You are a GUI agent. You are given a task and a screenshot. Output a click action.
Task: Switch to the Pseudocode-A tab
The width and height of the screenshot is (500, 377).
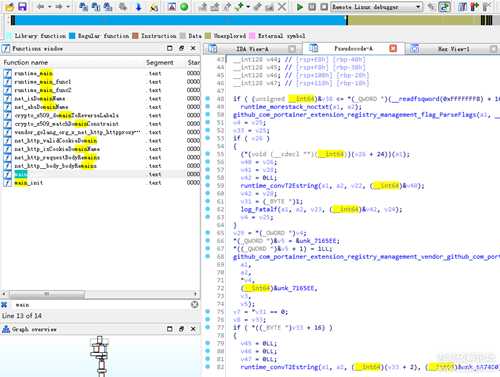coord(353,49)
